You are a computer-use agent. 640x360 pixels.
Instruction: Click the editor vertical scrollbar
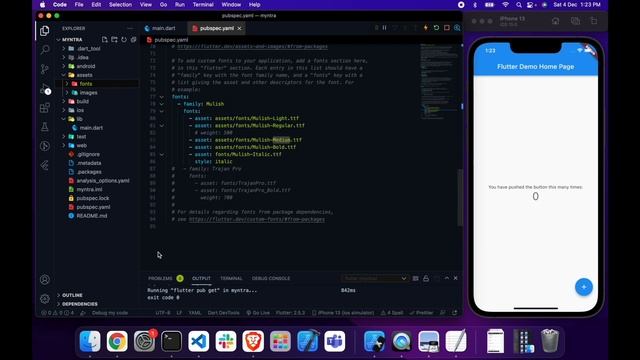(460, 197)
